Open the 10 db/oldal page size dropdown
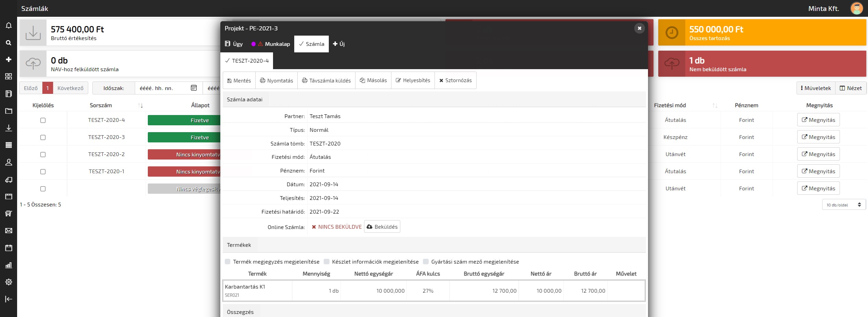The image size is (868, 317). coord(843,205)
